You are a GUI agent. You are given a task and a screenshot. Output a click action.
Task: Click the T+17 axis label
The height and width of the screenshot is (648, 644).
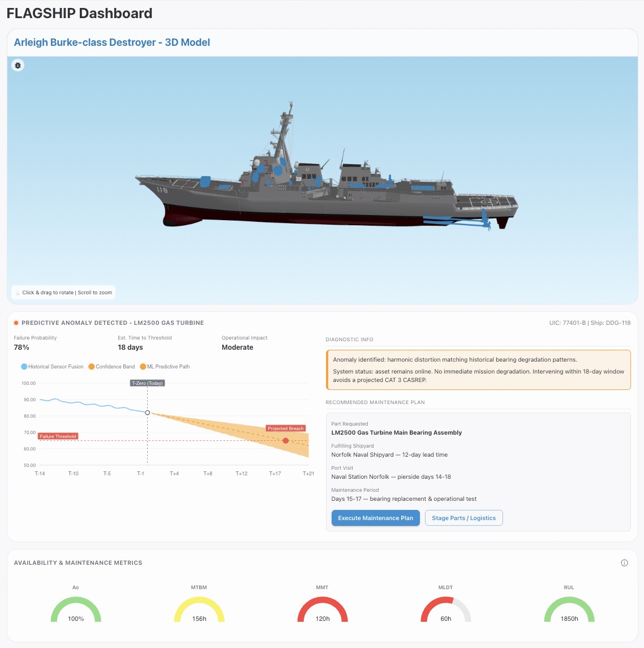275,473
